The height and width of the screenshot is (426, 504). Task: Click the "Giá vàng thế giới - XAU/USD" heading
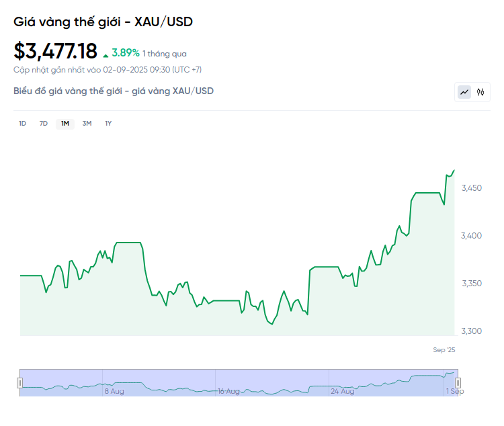[103, 22]
